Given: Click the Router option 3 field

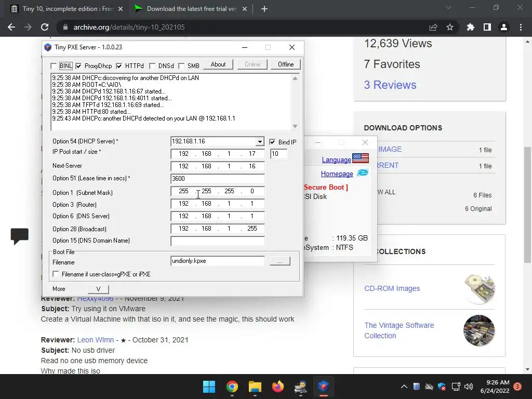Looking at the screenshot, I should (218, 204).
